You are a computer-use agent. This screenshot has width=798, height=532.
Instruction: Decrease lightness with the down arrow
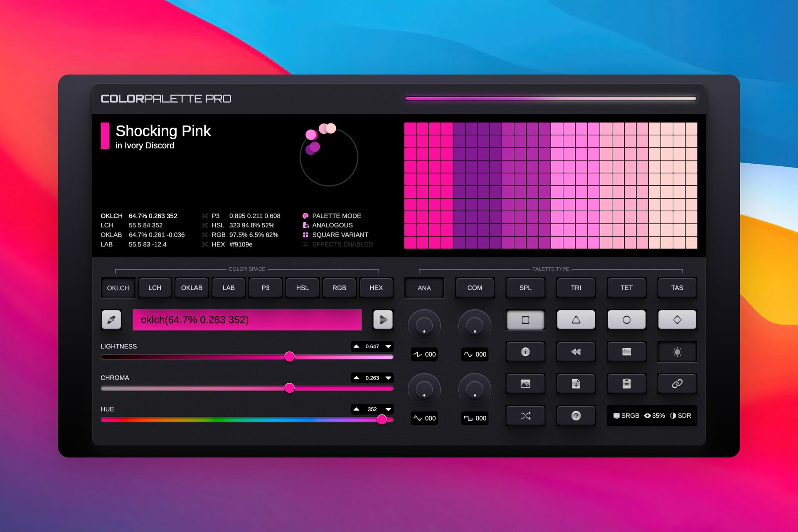[x=388, y=346]
